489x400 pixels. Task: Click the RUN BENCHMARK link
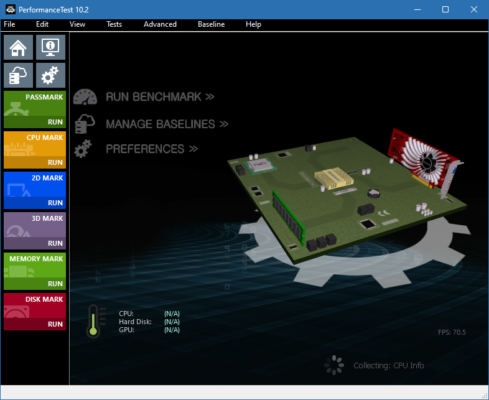tap(160, 97)
